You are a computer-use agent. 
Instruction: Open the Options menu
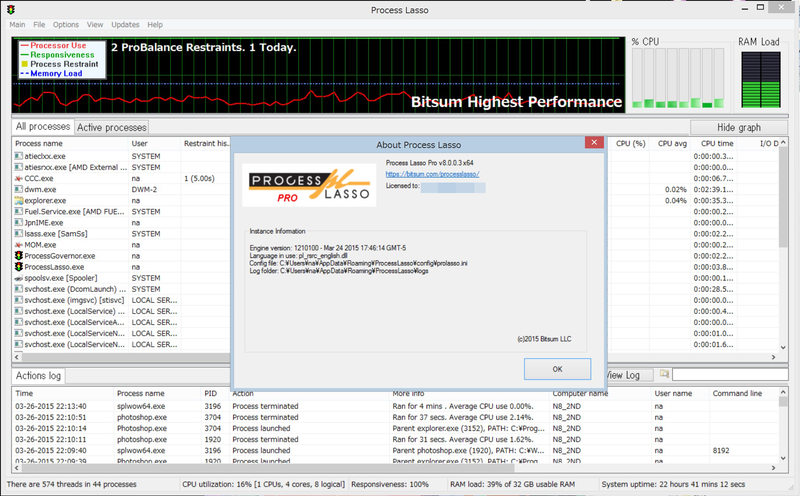tap(66, 24)
